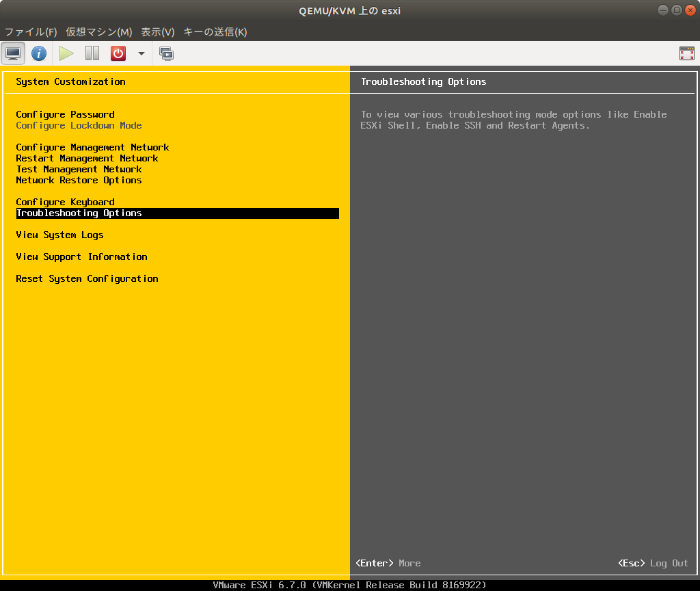Maximize the QEMU/KVM window
The image size is (700, 591).
tap(677, 10)
